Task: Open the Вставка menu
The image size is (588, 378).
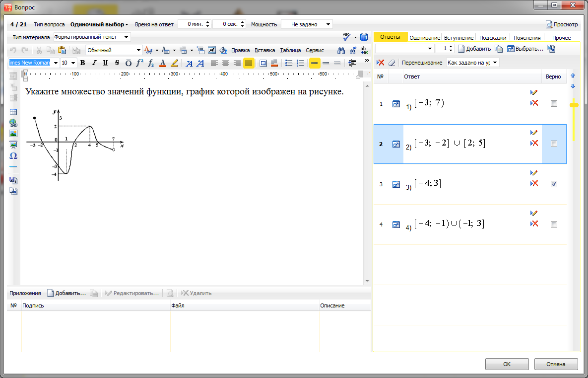Action: (x=264, y=50)
